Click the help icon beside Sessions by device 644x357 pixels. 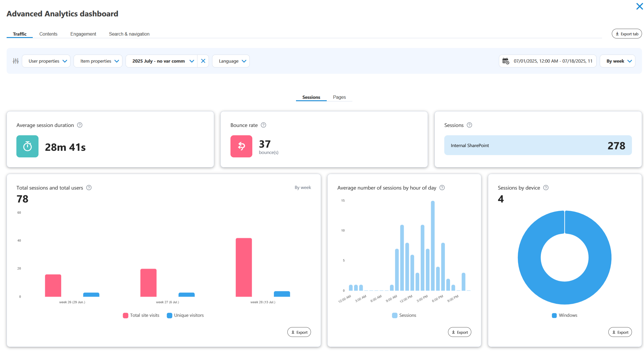click(546, 188)
